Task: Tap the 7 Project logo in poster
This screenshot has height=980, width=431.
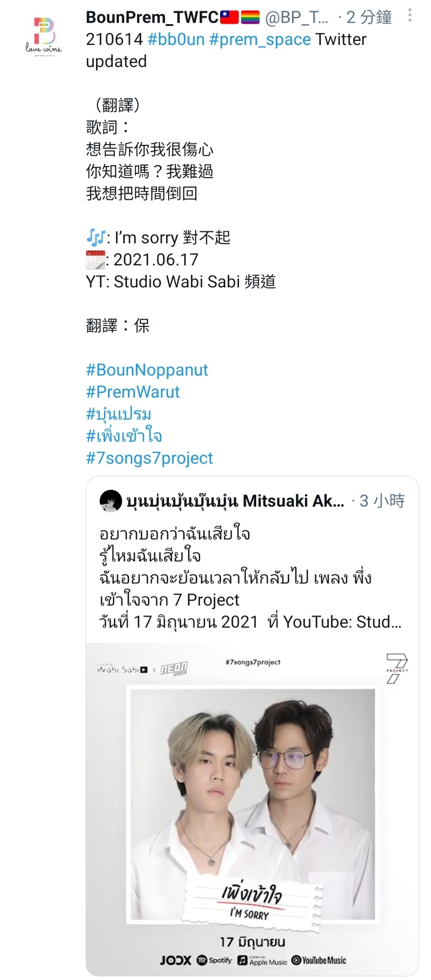Action: pyautogui.click(x=396, y=668)
